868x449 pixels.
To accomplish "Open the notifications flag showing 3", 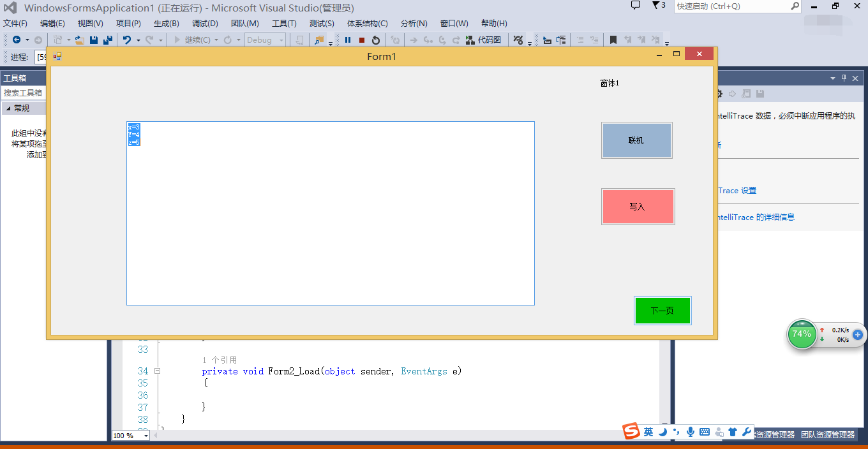I will point(659,6).
